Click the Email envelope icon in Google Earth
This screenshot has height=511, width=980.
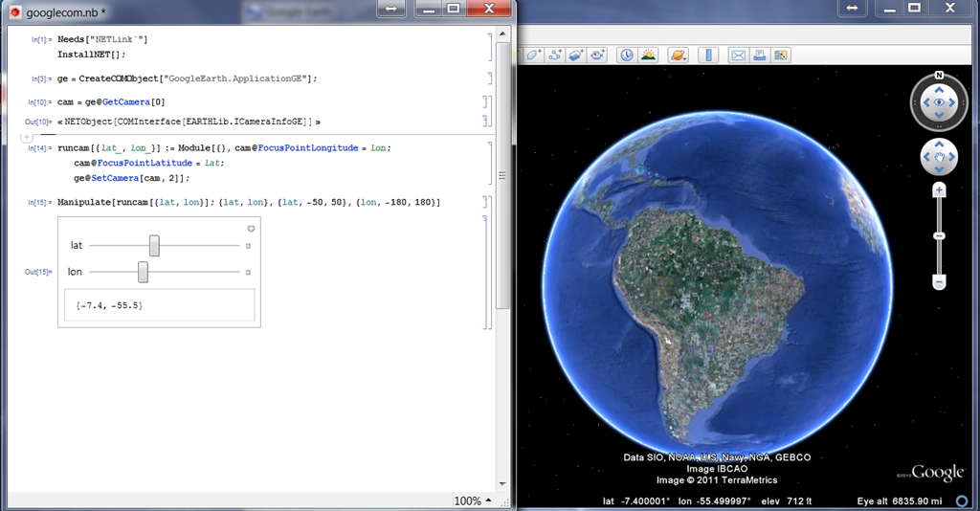(x=738, y=55)
